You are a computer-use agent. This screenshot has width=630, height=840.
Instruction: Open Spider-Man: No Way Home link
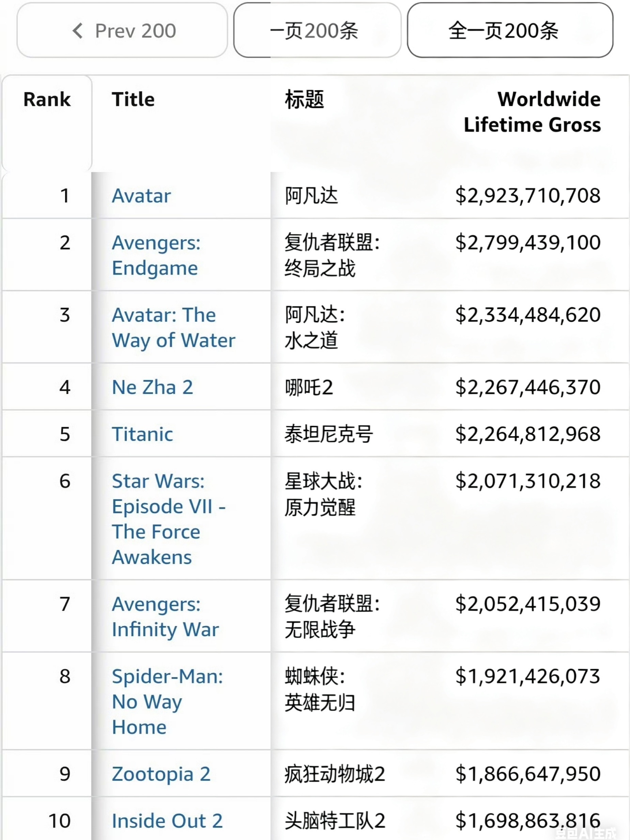pyautogui.click(x=167, y=701)
